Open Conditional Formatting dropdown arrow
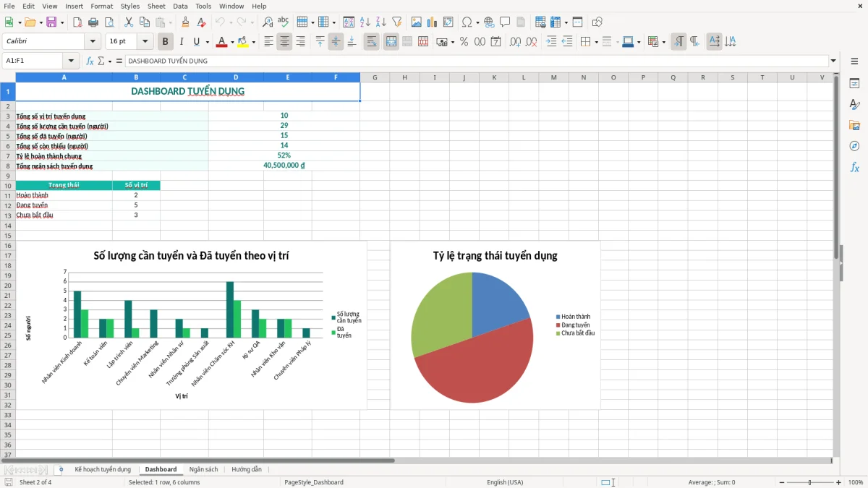The image size is (868, 488). (x=663, y=42)
